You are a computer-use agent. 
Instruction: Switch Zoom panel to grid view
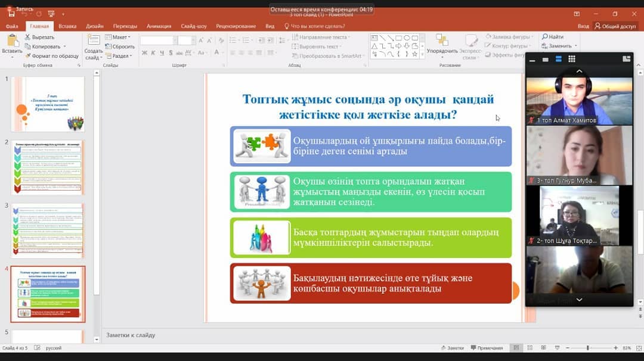pyautogui.click(x=572, y=60)
